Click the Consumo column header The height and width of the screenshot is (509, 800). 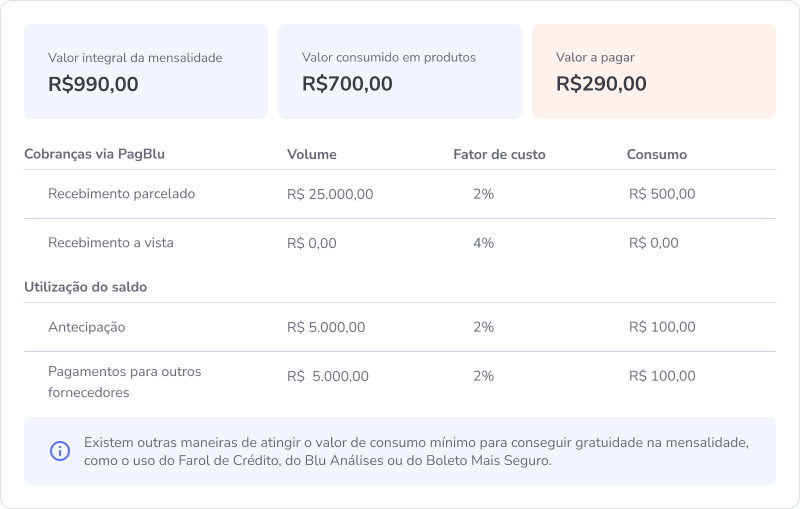pos(657,155)
